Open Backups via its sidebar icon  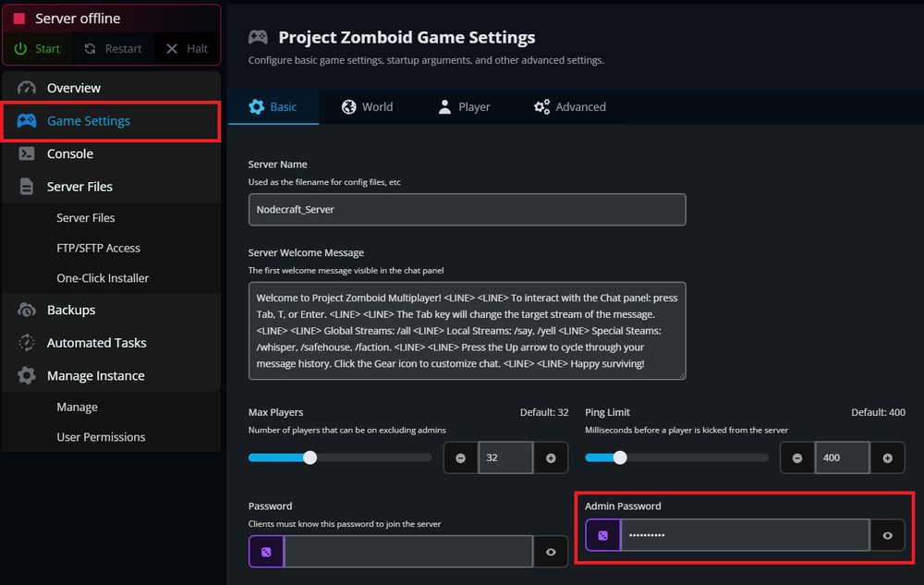pos(27,310)
